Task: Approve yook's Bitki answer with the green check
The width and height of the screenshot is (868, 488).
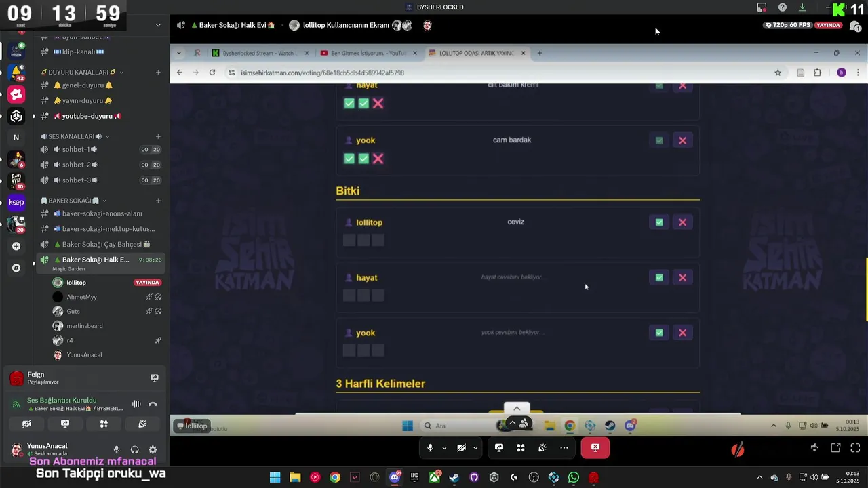Action: tap(659, 333)
